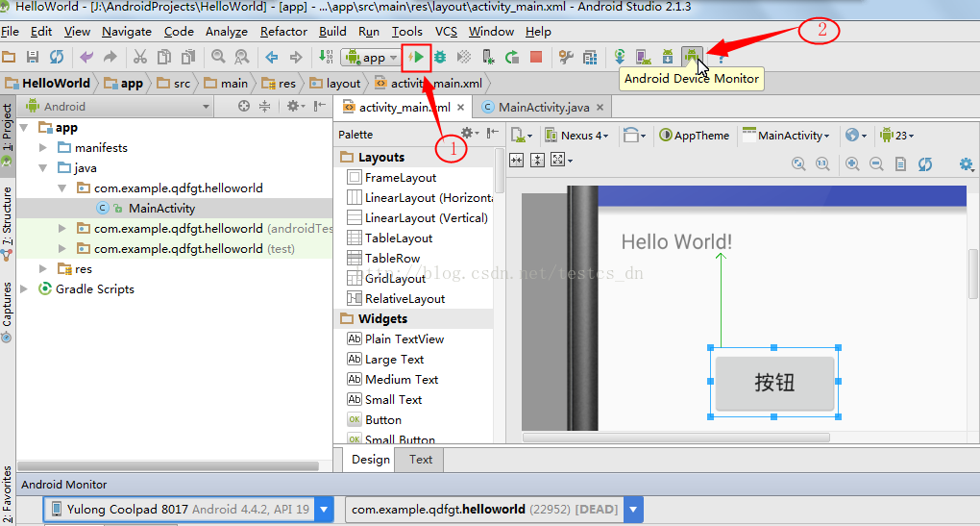980x526 pixels.
Task: Click the Redo arrow icon
Action: coord(110,57)
